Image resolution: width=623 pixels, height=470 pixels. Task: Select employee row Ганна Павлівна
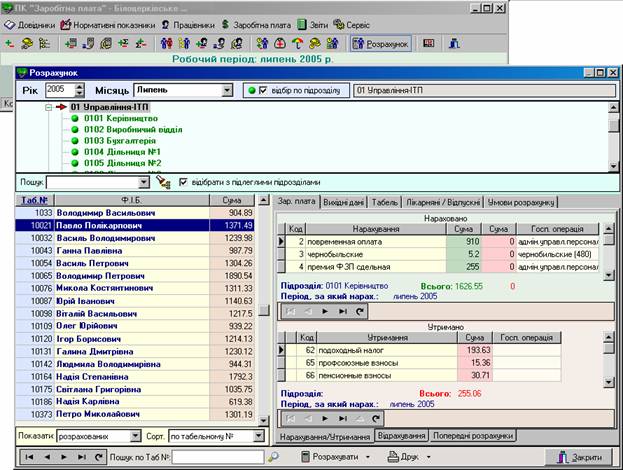(x=135, y=251)
